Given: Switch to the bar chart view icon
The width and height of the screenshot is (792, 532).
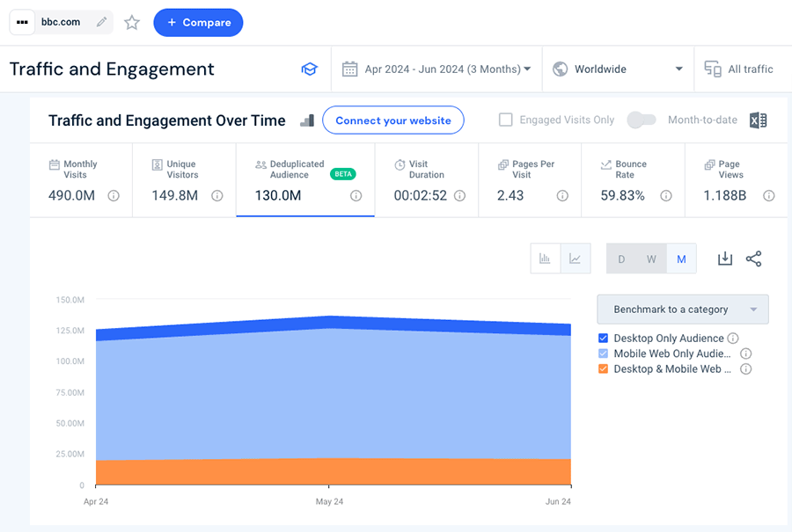Looking at the screenshot, I should tap(545, 259).
